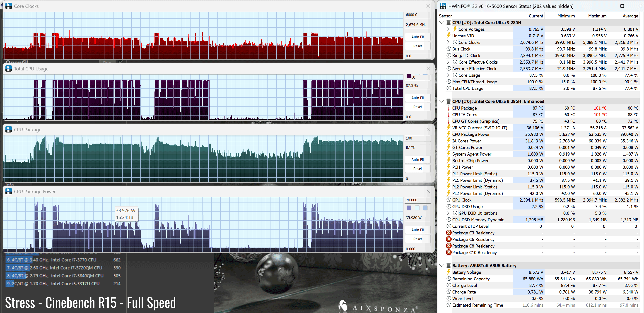644x313 pixels.
Task: Click the lightning bolt icon for Core Voltages
Action: point(455,29)
